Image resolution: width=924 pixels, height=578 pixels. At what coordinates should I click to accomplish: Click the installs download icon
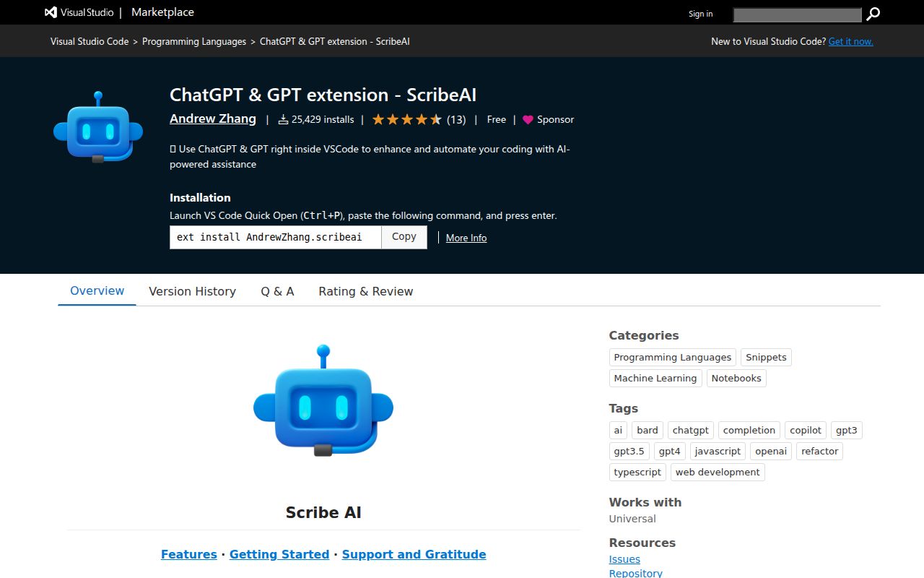[x=283, y=119]
